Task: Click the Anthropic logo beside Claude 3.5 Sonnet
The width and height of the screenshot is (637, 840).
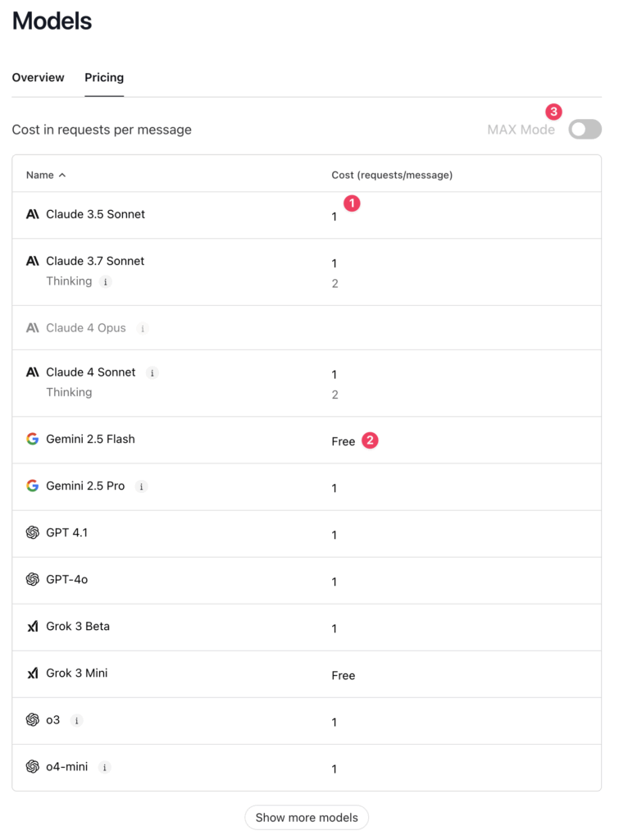Action: [x=33, y=214]
